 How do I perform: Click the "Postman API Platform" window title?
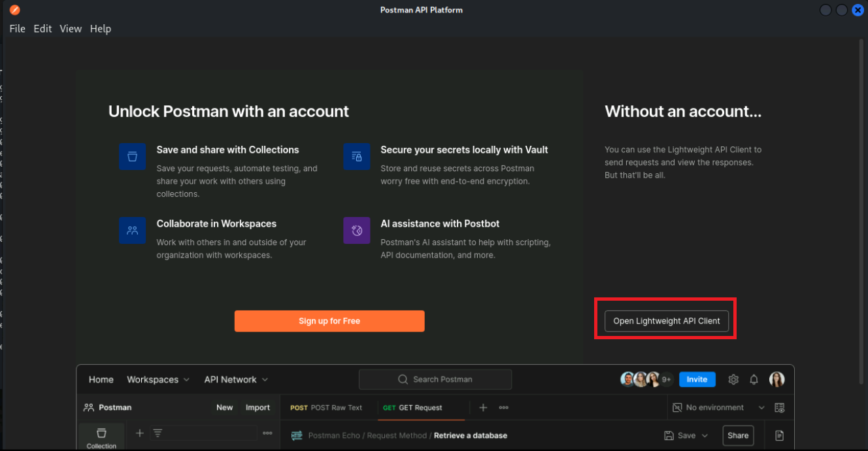coord(422,10)
